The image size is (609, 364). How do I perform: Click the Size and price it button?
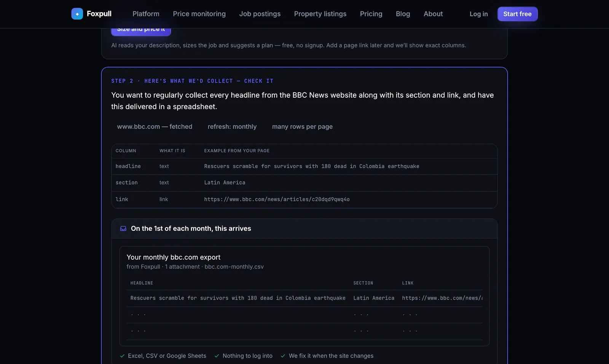click(x=141, y=31)
